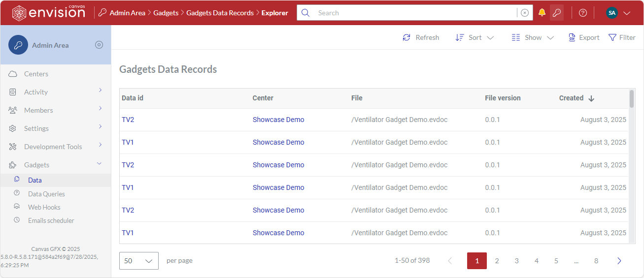Open the help question mark icon
The height and width of the screenshot is (278, 644).
tap(583, 13)
